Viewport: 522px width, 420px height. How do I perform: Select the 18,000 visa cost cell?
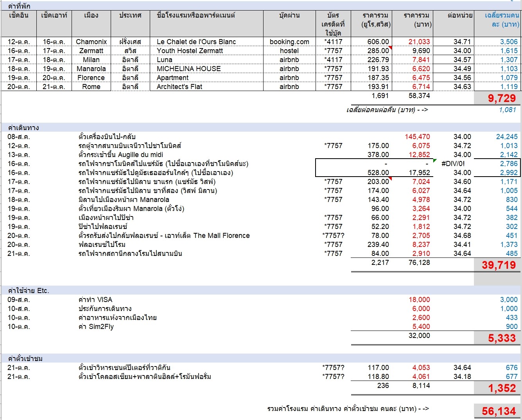click(x=419, y=300)
